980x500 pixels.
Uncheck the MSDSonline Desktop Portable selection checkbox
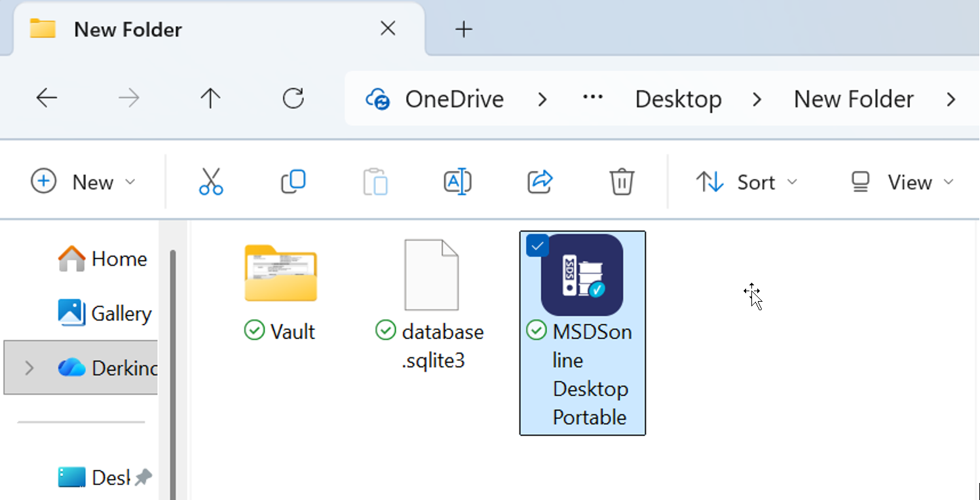point(538,245)
